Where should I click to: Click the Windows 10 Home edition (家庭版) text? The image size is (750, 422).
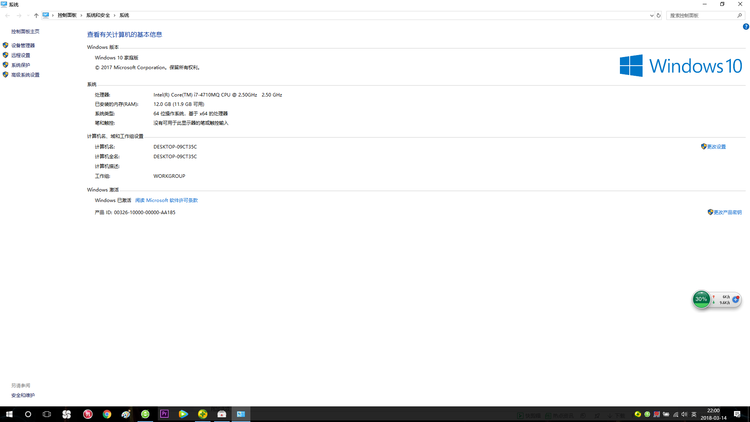[x=116, y=58]
